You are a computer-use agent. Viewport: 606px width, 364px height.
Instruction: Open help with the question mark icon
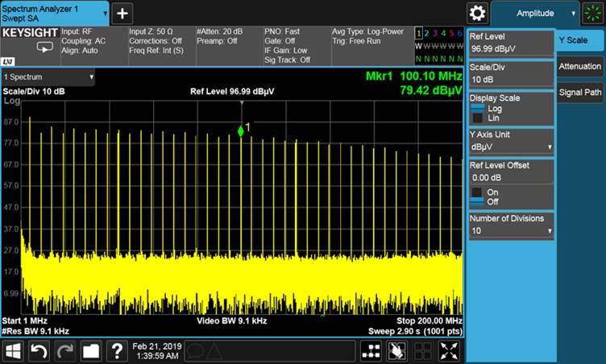click(x=118, y=350)
